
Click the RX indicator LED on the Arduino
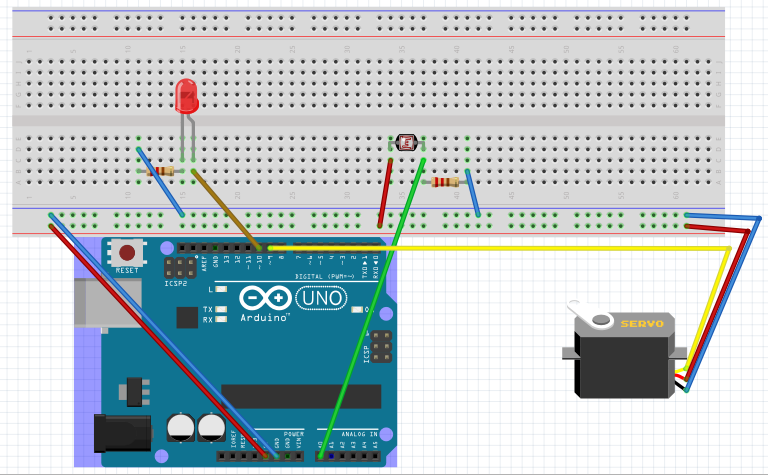(221, 319)
